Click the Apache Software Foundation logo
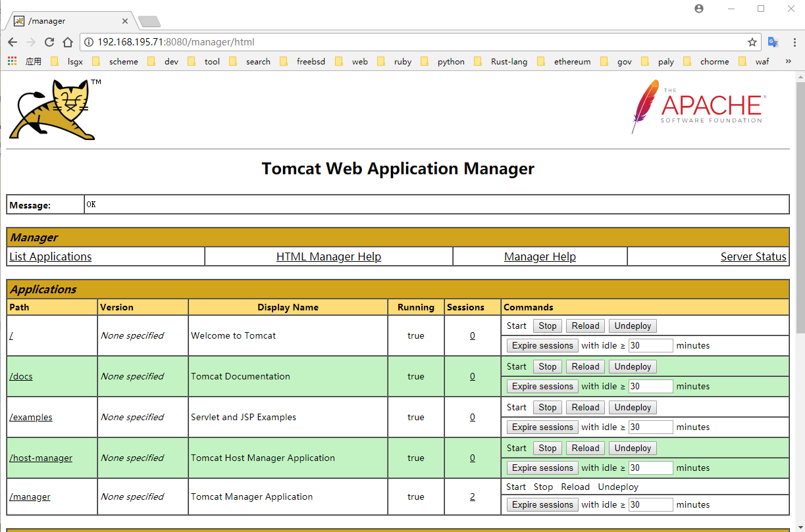 tap(698, 107)
